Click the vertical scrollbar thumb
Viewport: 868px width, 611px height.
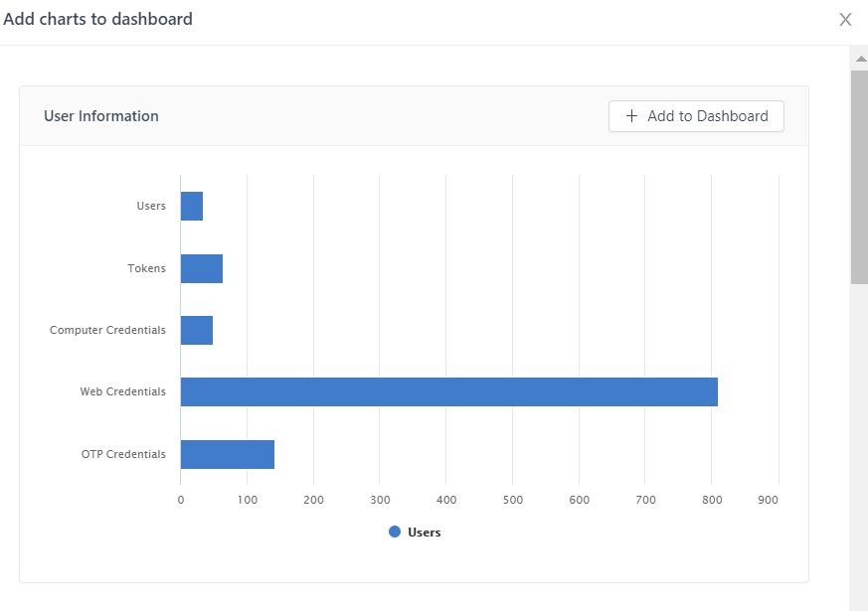pyautogui.click(x=859, y=177)
